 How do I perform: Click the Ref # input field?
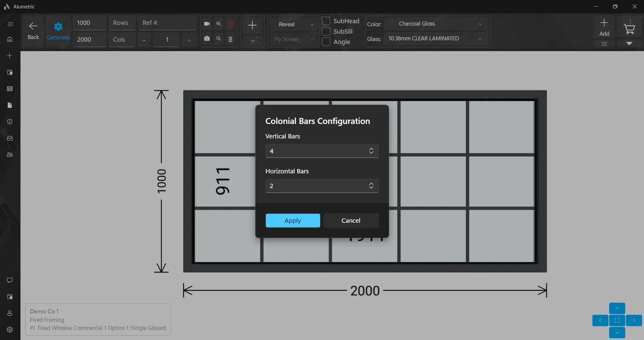[x=167, y=23]
